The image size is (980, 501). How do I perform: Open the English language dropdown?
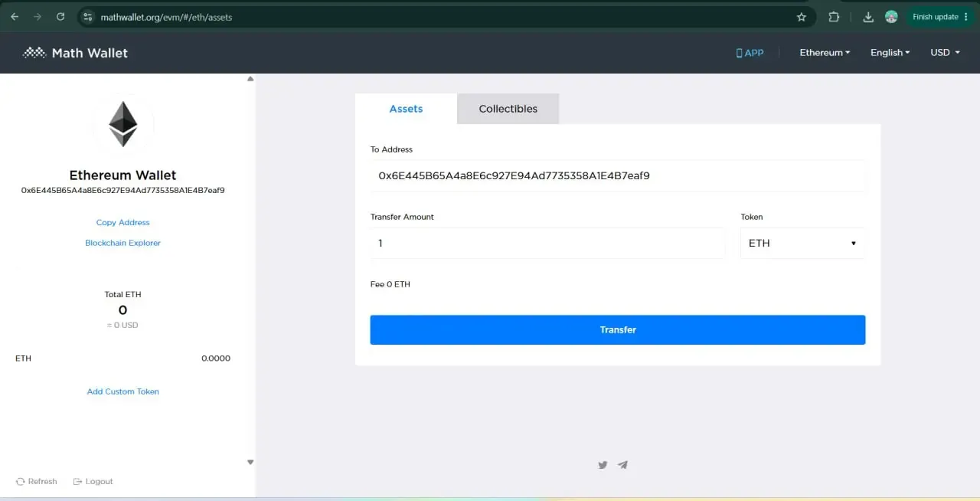click(x=890, y=53)
